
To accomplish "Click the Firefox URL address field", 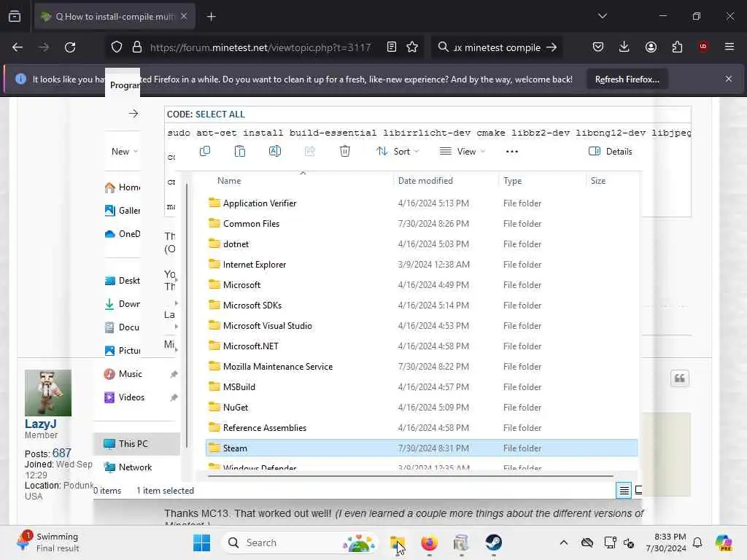I will 260,47.
